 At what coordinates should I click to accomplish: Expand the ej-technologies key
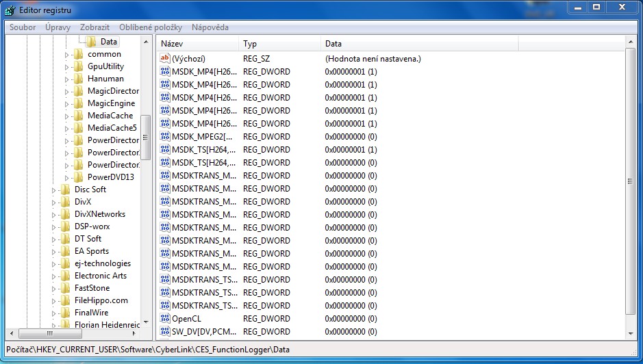click(53, 263)
